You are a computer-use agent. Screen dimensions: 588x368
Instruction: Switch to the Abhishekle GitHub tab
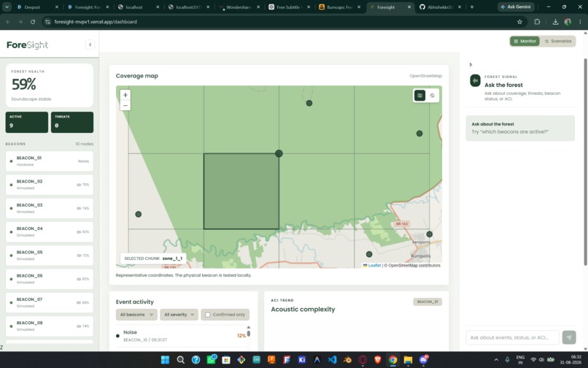tap(440, 7)
